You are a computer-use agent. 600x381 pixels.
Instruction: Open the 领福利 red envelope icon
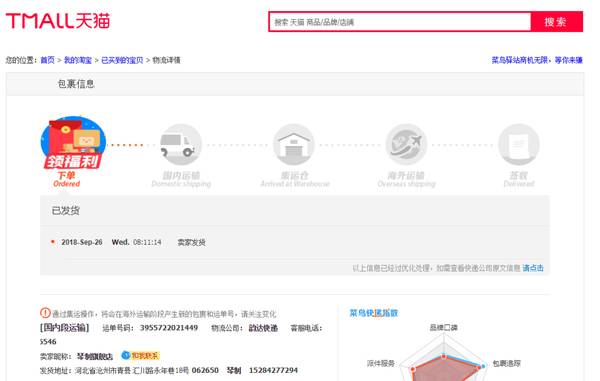click(x=73, y=143)
